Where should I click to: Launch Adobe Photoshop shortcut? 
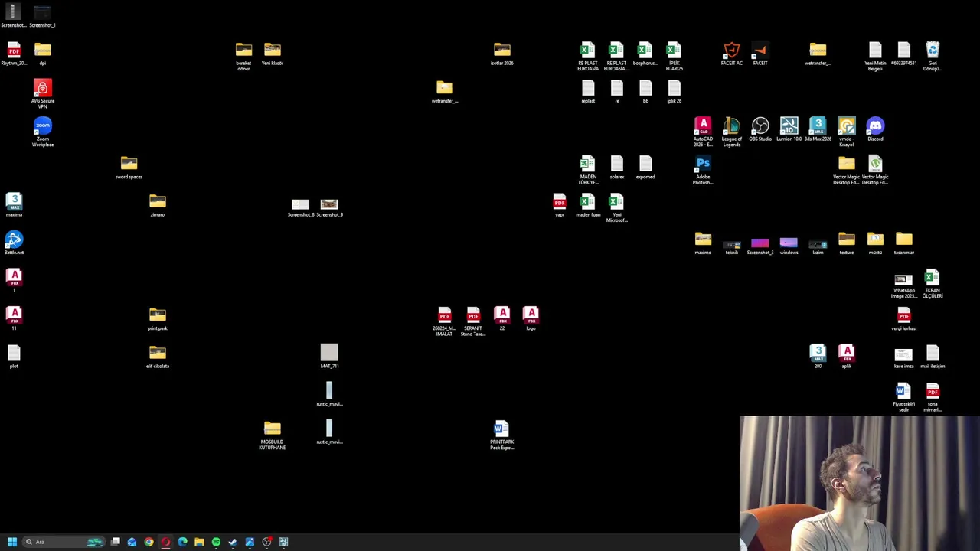click(703, 170)
